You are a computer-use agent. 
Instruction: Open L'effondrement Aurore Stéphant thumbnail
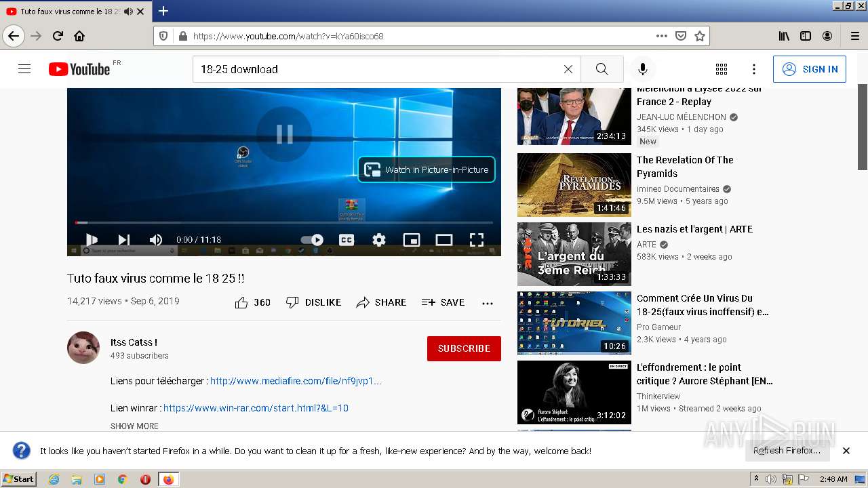(x=574, y=392)
